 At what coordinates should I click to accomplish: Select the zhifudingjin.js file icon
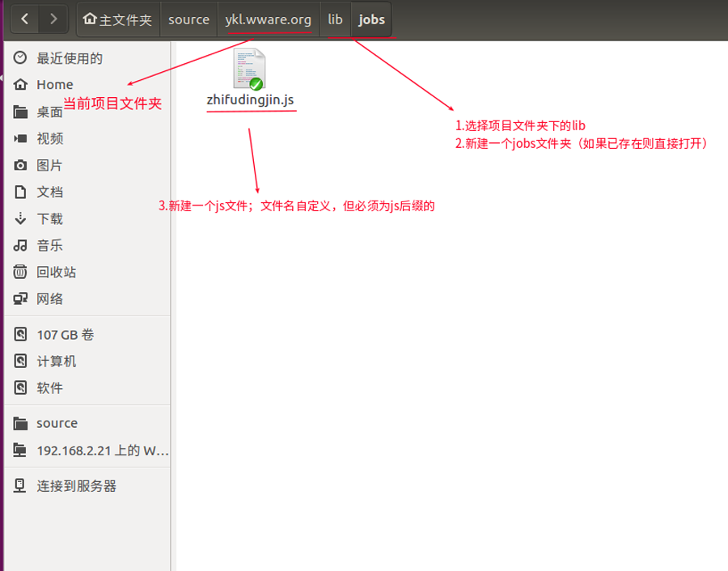click(x=249, y=69)
